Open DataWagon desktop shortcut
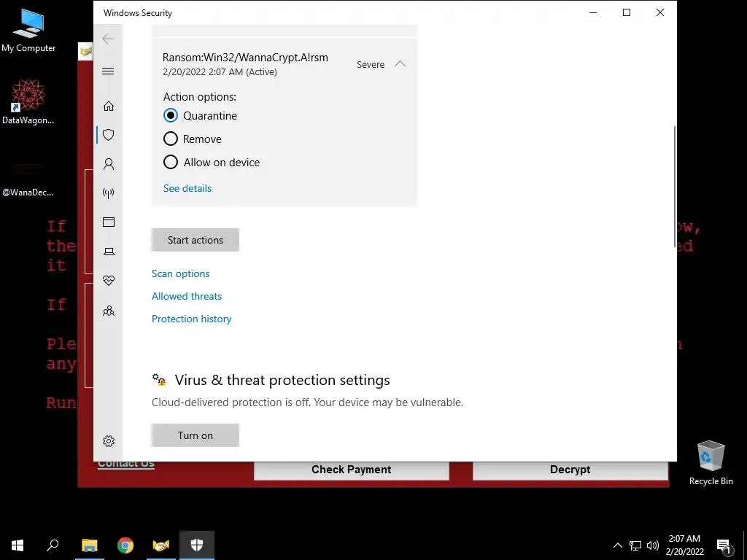This screenshot has height=560, width=747. tap(28, 101)
